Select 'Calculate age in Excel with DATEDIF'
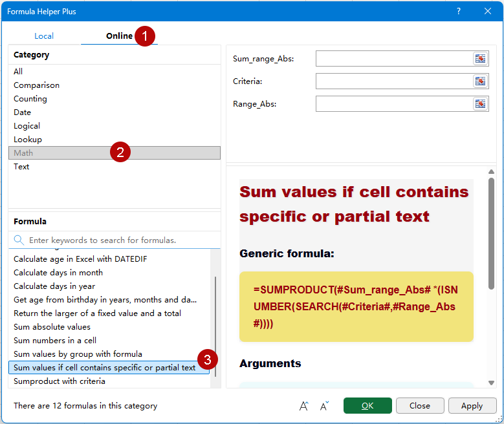This screenshot has height=424, width=504. tap(109, 259)
